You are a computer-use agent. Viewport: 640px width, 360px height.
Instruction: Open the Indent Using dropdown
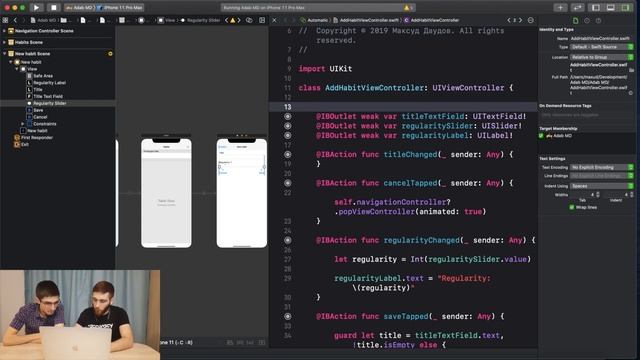coord(602,186)
